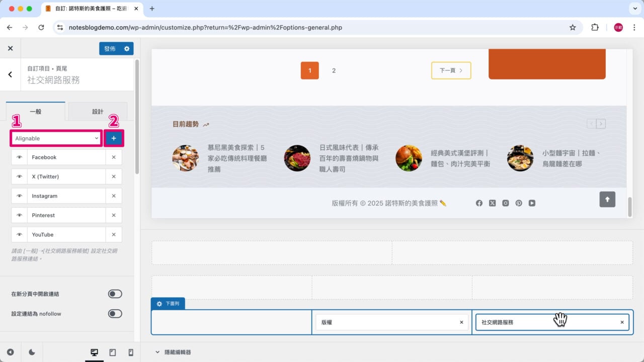Collapse the 隱藏編輯器 section
Viewport: 644px width, 362px height.
coord(158,352)
